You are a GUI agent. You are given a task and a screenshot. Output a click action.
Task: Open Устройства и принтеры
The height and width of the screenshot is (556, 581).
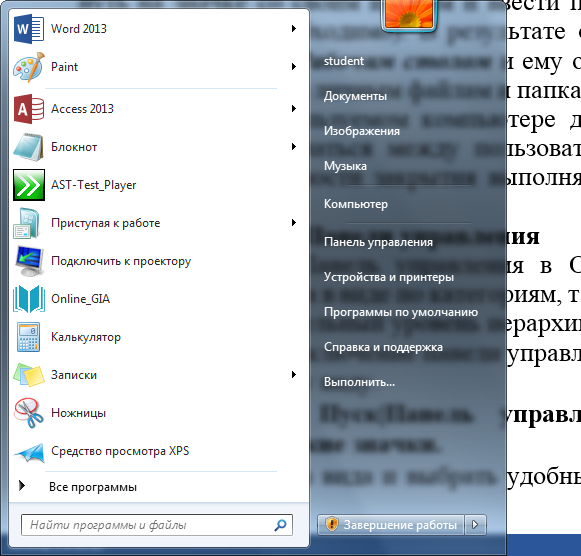pos(389,277)
